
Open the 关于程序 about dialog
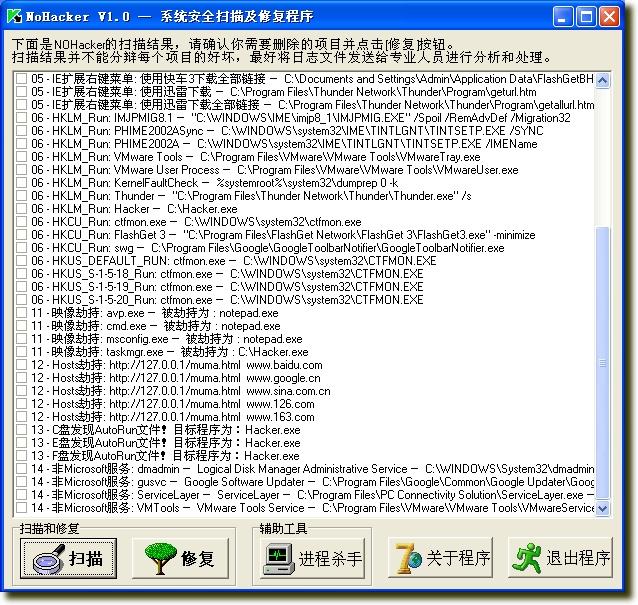pyautogui.click(x=440, y=557)
